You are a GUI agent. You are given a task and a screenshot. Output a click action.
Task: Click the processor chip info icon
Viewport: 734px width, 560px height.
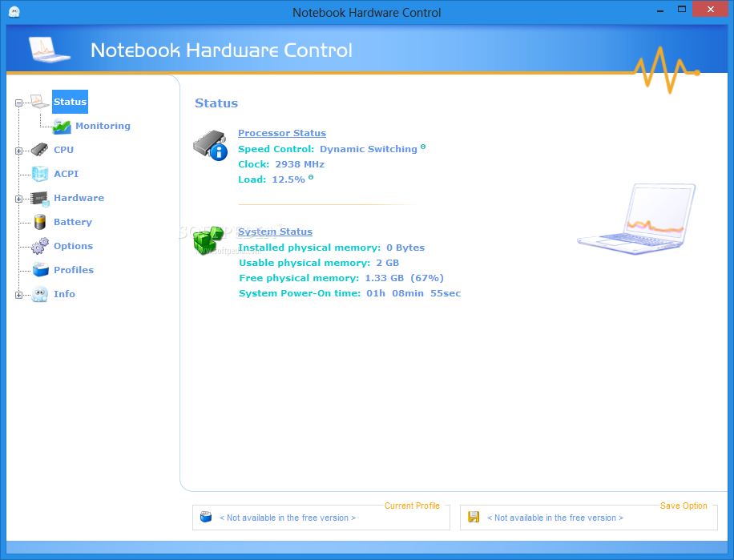point(211,146)
